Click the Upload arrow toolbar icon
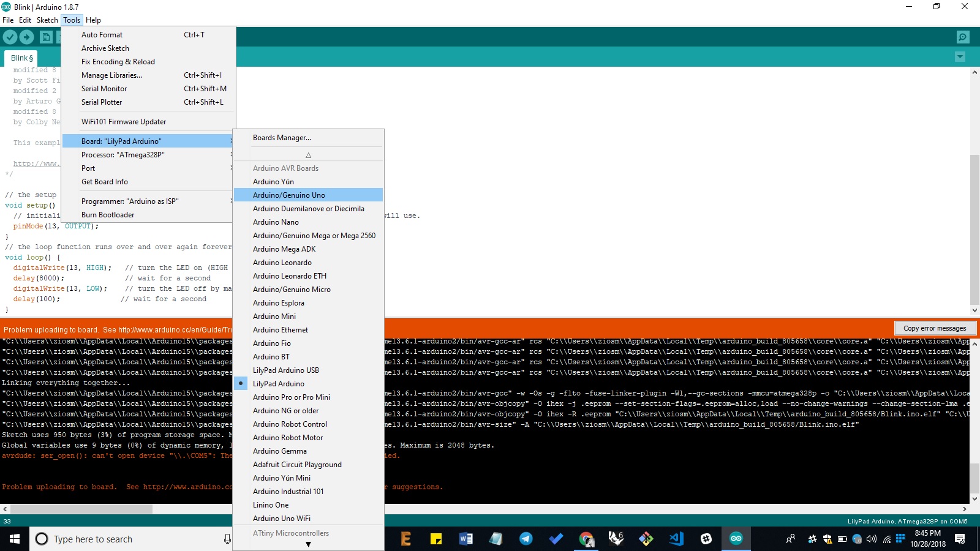980x551 pixels. click(26, 37)
